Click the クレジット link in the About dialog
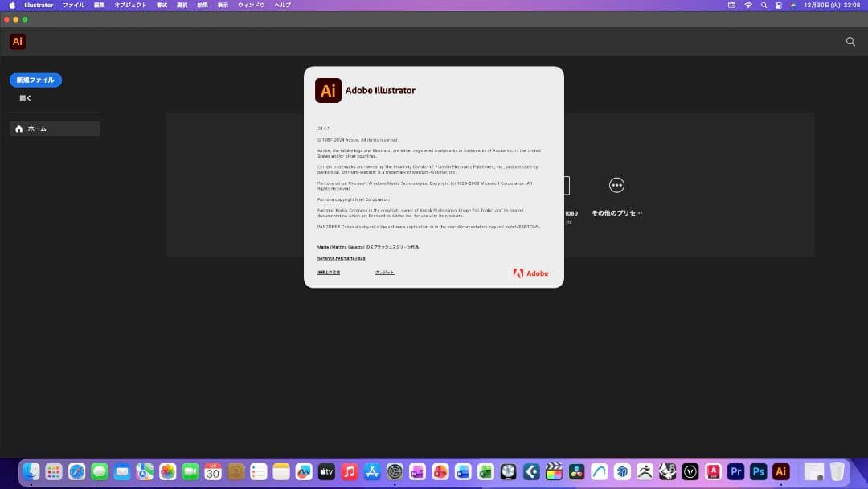 click(x=384, y=273)
